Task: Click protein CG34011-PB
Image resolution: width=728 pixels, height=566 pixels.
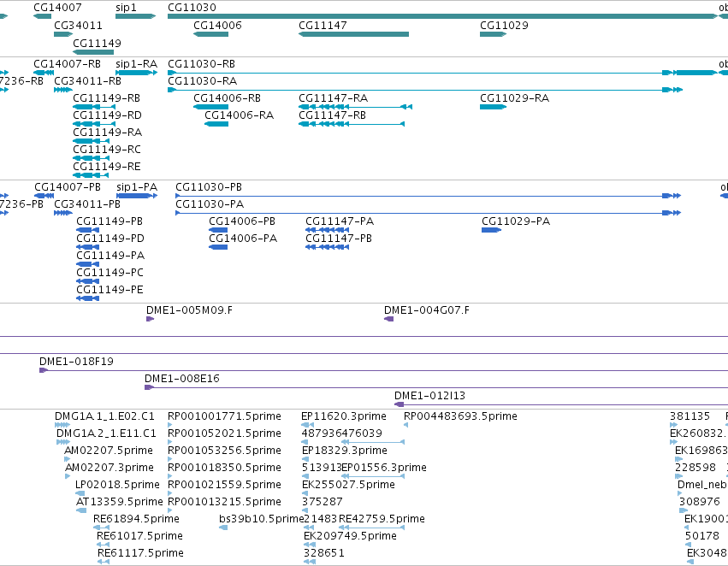Action: point(63,213)
